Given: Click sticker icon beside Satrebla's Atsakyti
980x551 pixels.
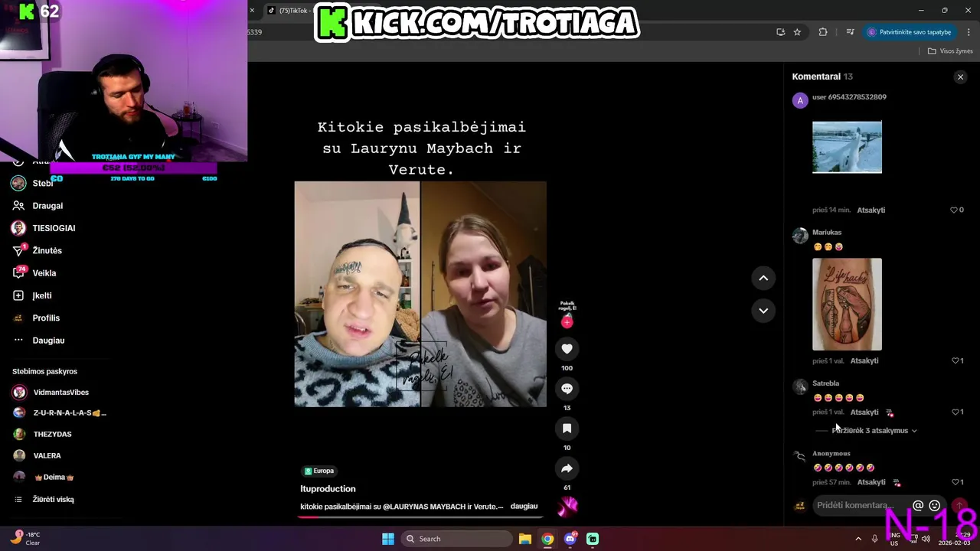Looking at the screenshot, I should point(890,413).
